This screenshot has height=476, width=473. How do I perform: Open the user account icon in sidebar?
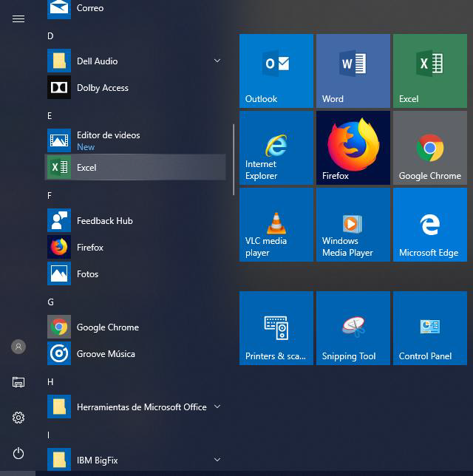[x=18, y=347]
